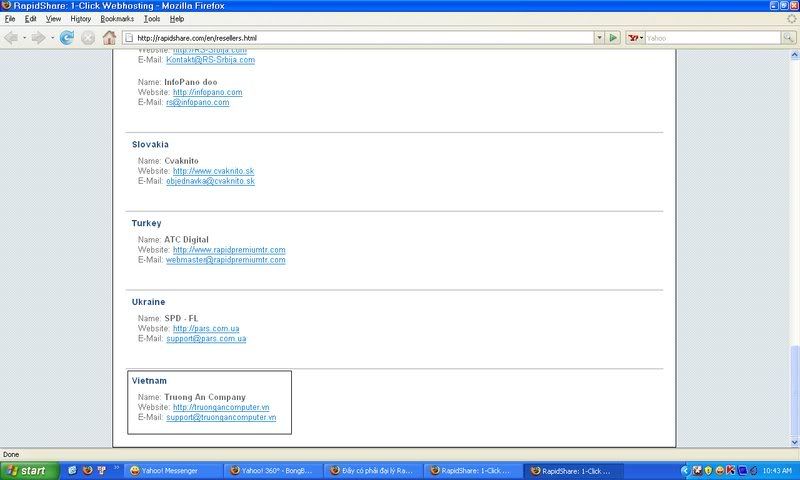Click the scrollbar up arrow
The height and width of the screenshot is (480, 800).
[794, 55]
